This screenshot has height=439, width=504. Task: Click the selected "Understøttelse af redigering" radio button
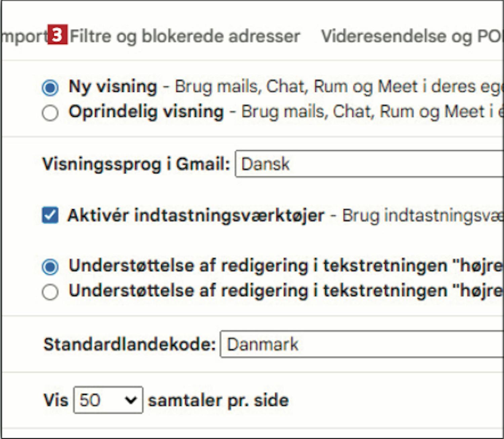50,267
